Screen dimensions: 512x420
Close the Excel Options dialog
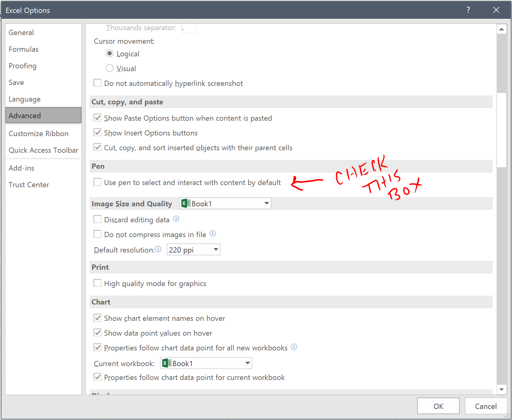coord(496,10)
